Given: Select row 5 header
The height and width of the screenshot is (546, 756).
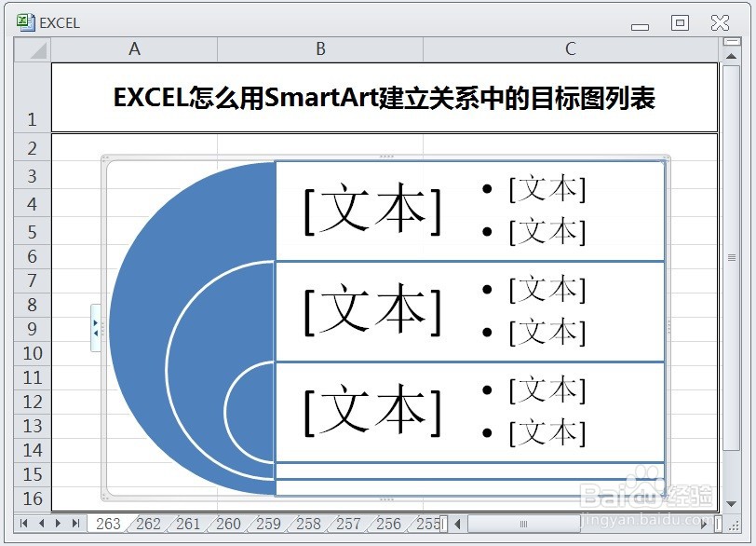Looking at the screenshot, I should coord(32,231).
